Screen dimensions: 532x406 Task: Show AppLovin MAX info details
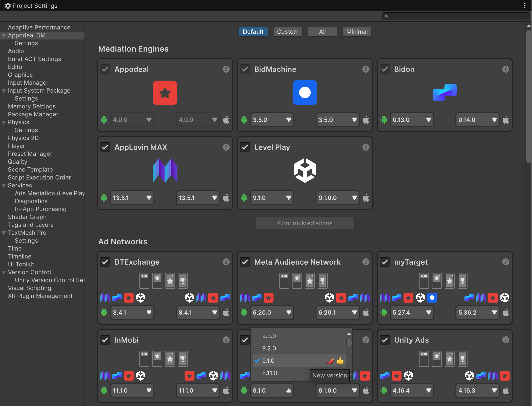[x=226, y=147]
